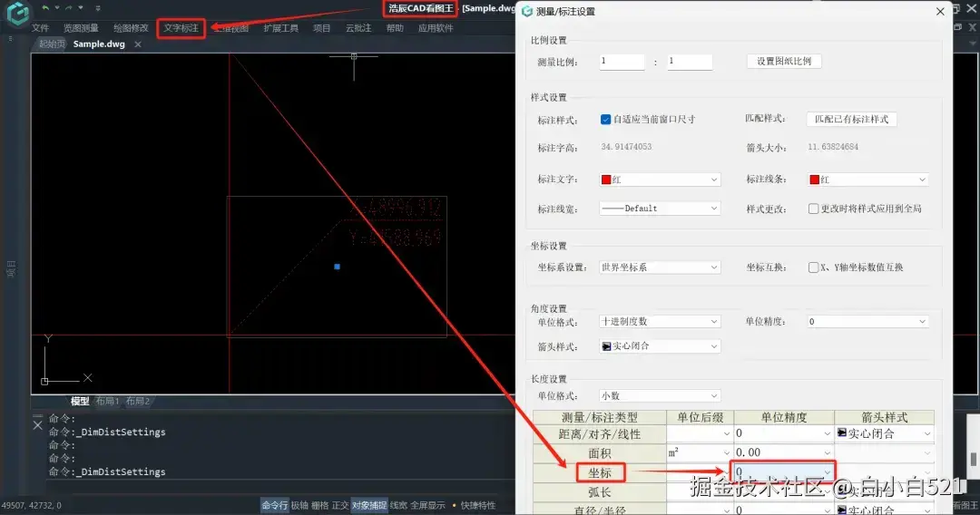This screenshot has width=980, height=515.
Task: Switch to the 布局2 layout tab
Action: 138,401
